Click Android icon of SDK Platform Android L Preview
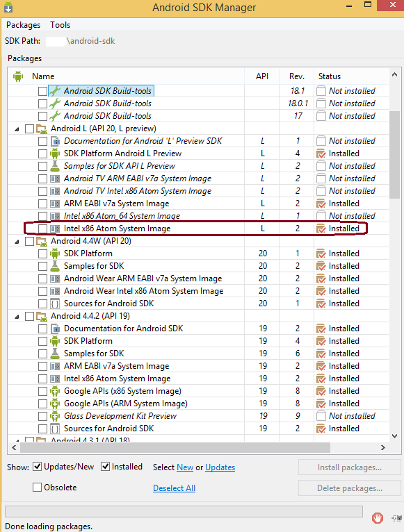 pos(55,153)
